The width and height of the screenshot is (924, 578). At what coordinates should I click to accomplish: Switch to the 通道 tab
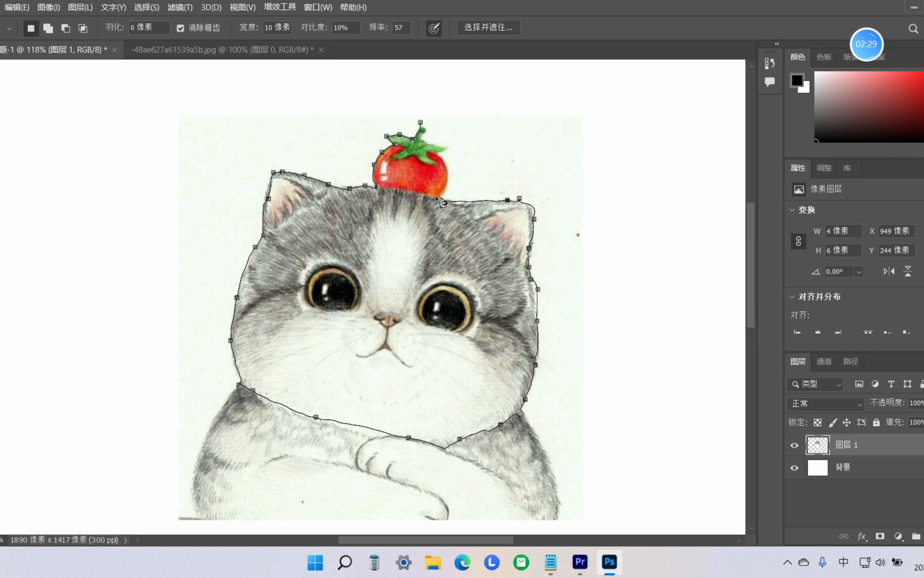823,362
